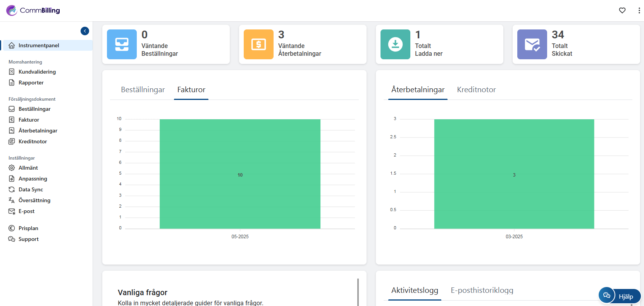
Task: Open the three-dot options menu
Action: pyautogui.click(x=639, y=10)
